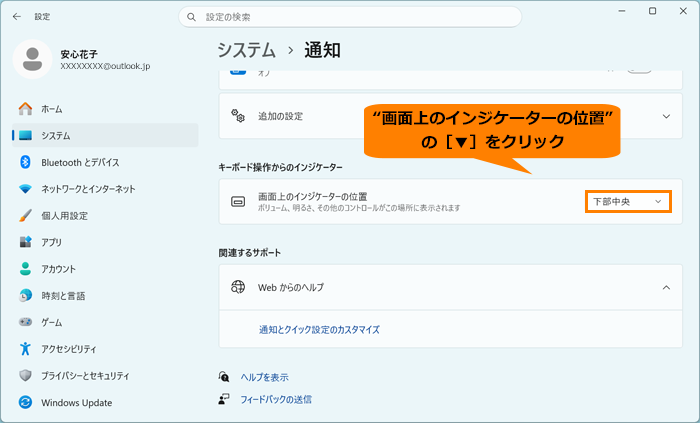Open 時刻と言語 settings page
Viewport: 700px width, 423px height.
pos(105,295)
